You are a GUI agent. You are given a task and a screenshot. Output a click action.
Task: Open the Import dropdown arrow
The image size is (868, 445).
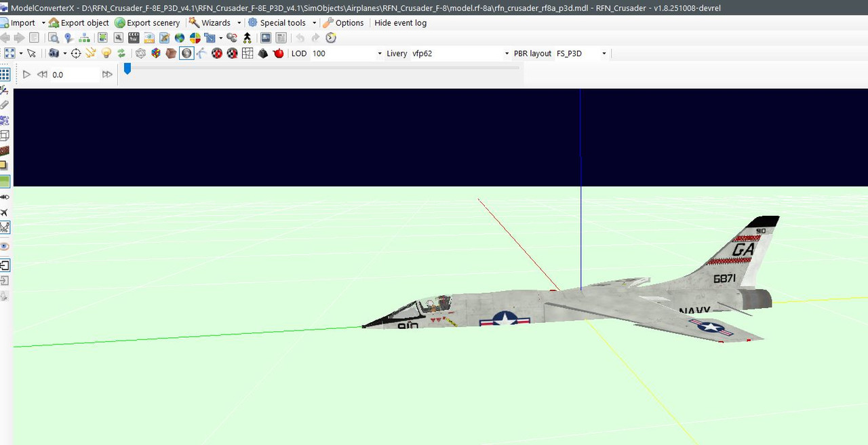tap(43, 22)
